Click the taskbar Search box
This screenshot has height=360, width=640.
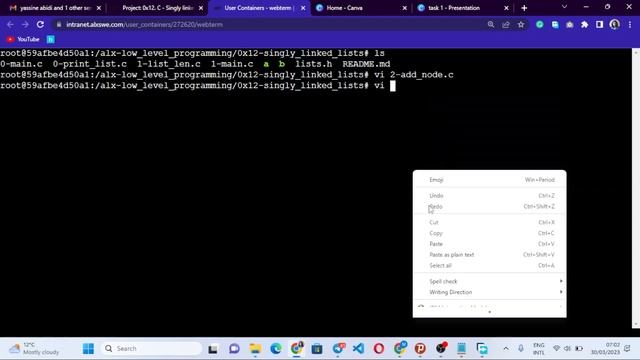151,349
